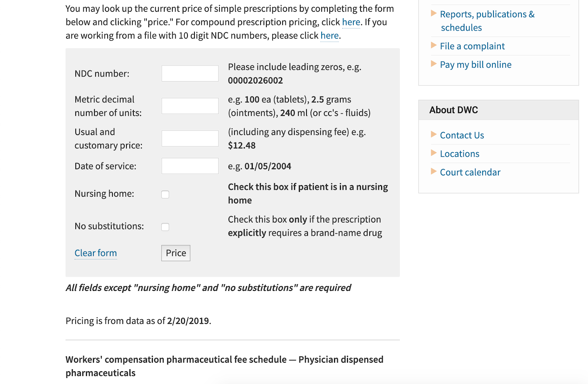Go to the Locations page link
Image resolution: width=588 pixels, height=384 pixels.
point(459,154)
